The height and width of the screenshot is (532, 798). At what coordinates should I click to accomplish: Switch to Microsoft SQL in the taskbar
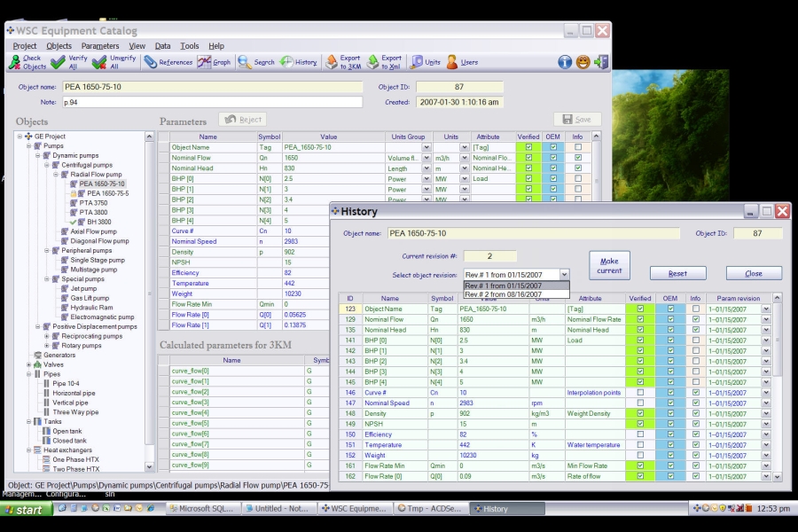pos(202,509)
